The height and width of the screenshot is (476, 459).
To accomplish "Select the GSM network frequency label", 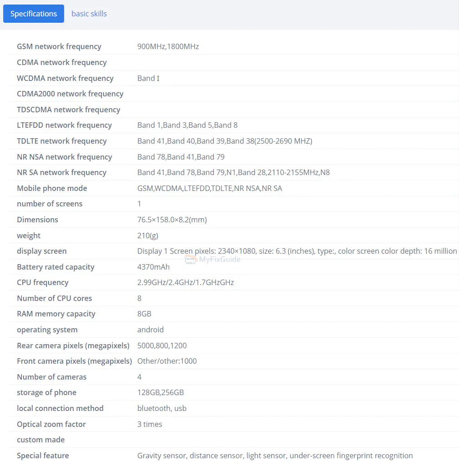I will click(x=59, y=46).
